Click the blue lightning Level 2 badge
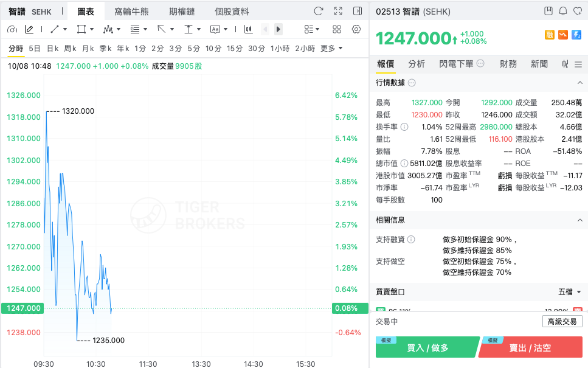The height and width of the screenshot is (368, 588). point(576,35)
